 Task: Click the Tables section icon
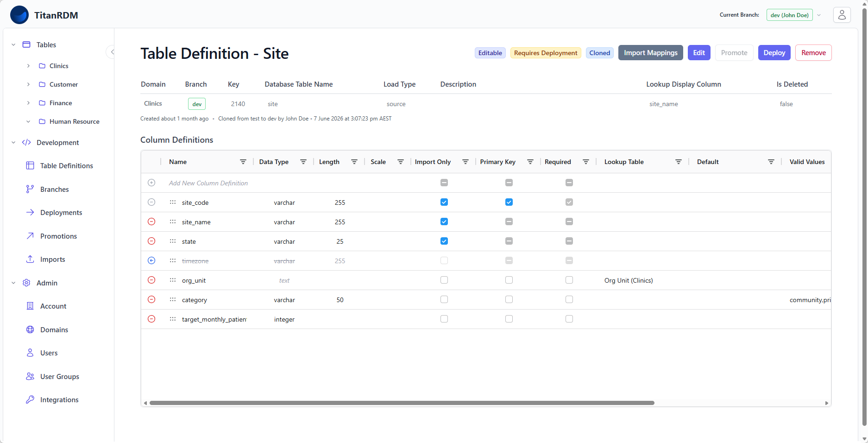[26, 44]
